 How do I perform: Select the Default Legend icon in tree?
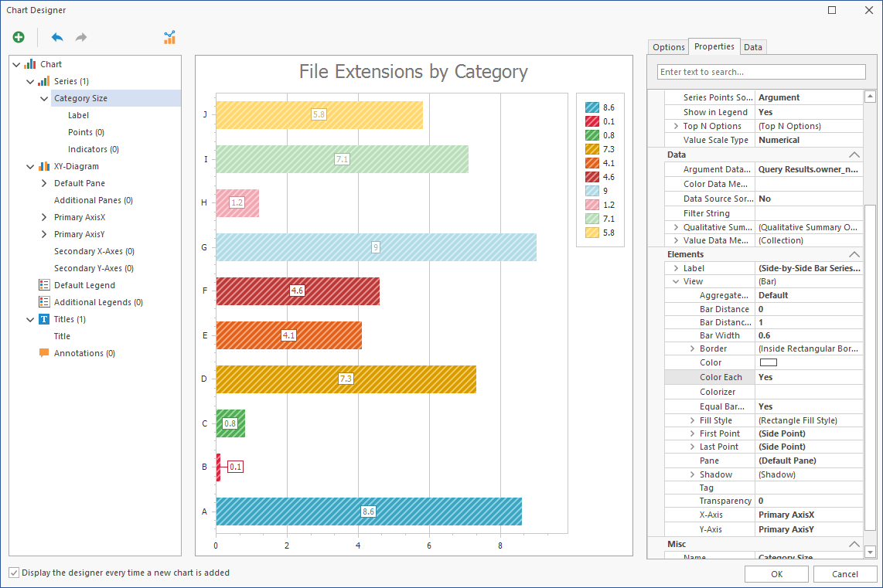tap(44, 285)
